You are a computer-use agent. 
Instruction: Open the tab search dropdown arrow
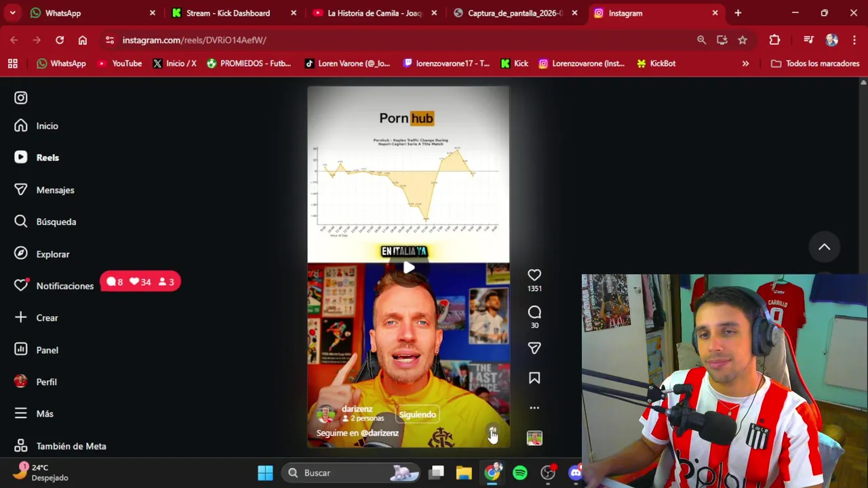[12, 13]
